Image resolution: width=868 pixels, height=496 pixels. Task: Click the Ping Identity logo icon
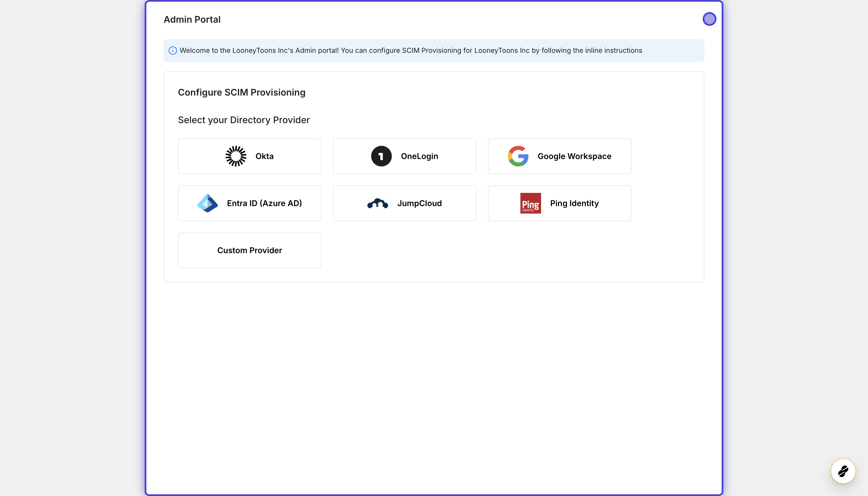[530, 203]
